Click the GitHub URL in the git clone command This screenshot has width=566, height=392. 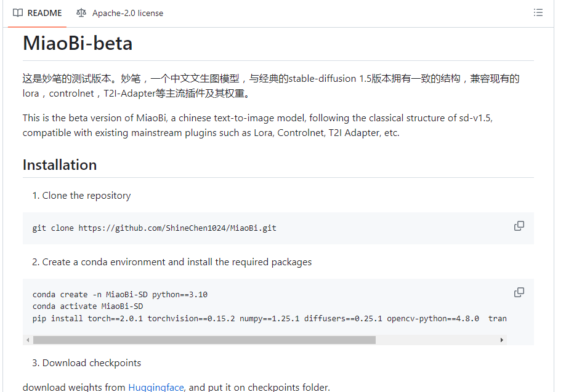177,228
